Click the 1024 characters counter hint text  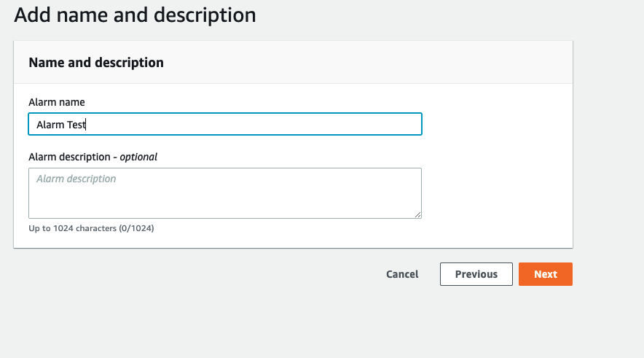[91, 228]
